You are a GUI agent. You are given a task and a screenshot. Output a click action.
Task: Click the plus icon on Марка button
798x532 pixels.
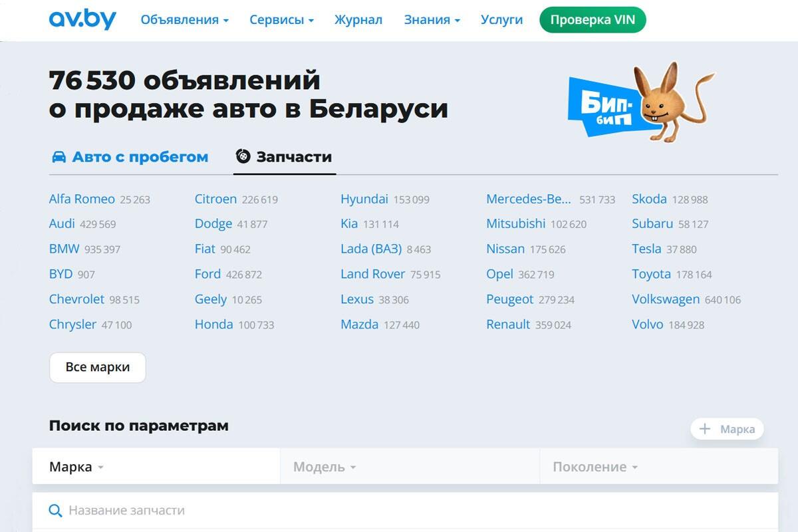(706, 429)
